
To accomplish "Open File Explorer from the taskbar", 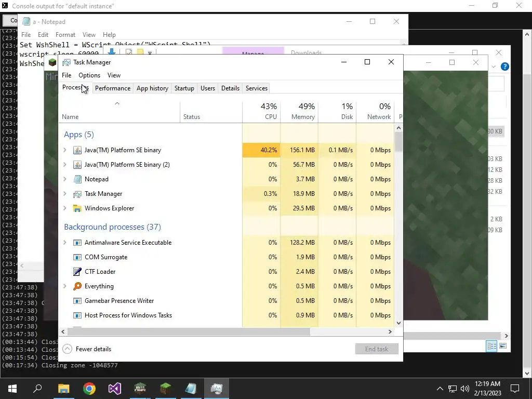I will pyautogui.click(x=63, y=389).
